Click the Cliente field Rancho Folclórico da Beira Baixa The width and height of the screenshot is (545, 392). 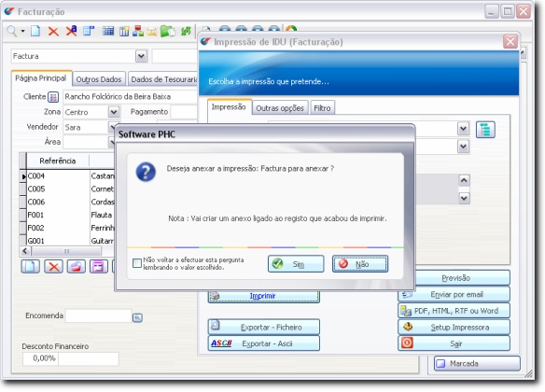click(130, 97)
